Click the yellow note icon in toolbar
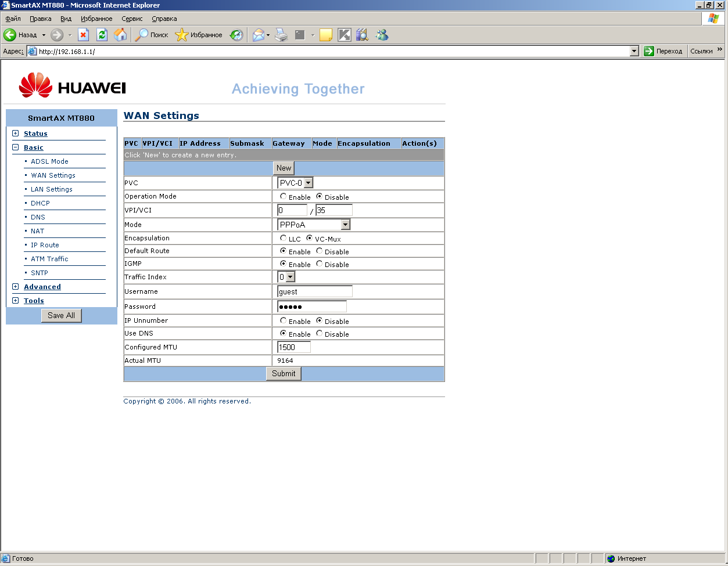The height and width of the screenshot is (566, 728). [326, 35]
